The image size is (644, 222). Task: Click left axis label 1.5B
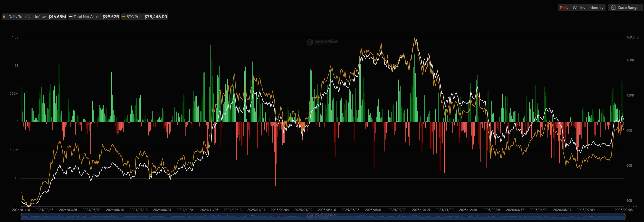pos(15,37)
